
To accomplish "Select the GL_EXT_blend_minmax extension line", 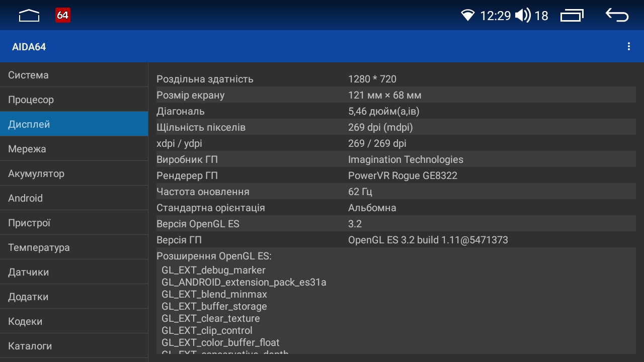I will click(x=214, y=294).
